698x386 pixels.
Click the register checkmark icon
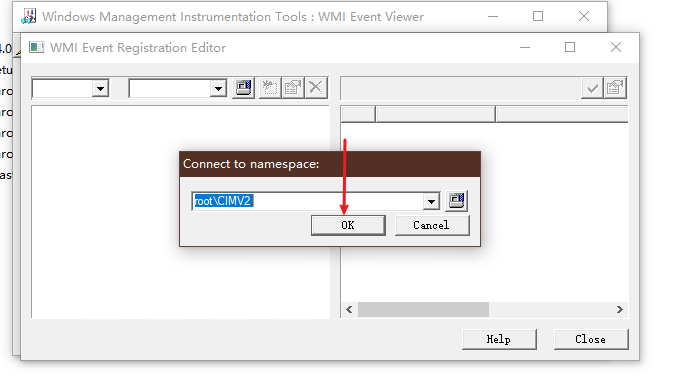pyautogui.click(x=592, y=88)
